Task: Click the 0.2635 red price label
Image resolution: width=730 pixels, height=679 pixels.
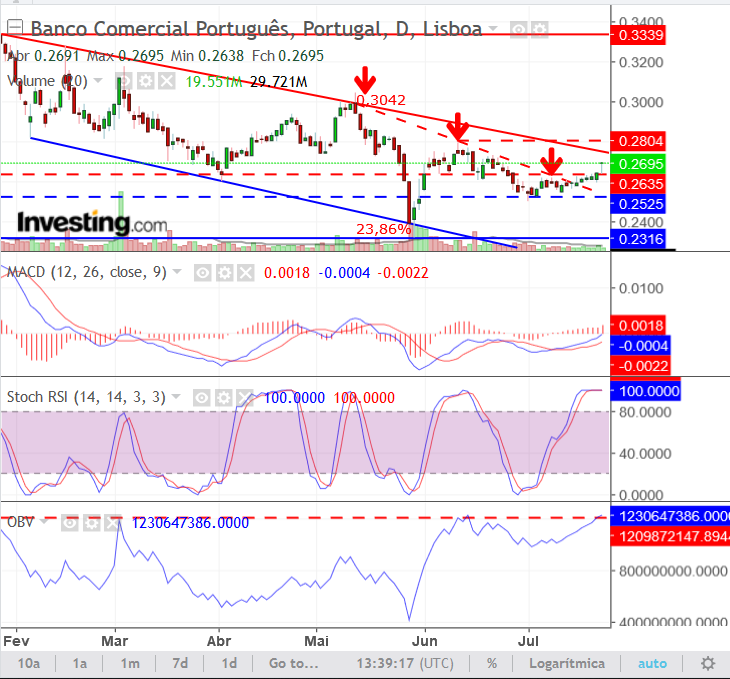Action: pos(638,184)
